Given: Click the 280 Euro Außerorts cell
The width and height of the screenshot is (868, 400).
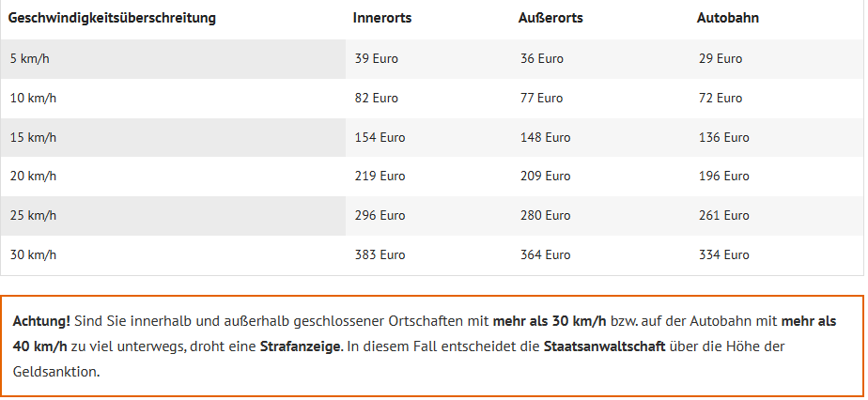Looking at the screenshot, I should [x=545, y=216].
